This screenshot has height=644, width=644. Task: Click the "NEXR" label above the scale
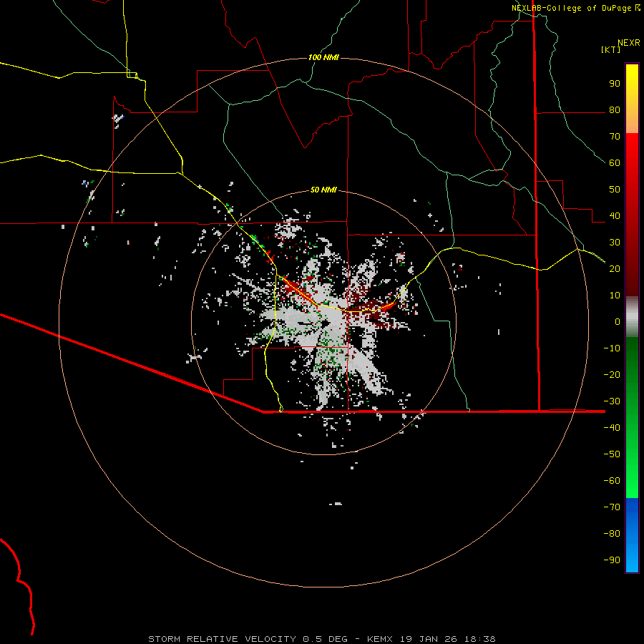coord(629,43)
